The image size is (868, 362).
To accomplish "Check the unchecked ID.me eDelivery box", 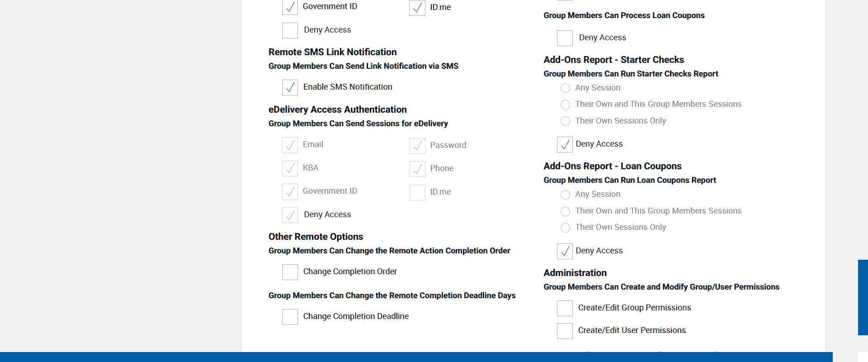I will click(x=417, y=192).
